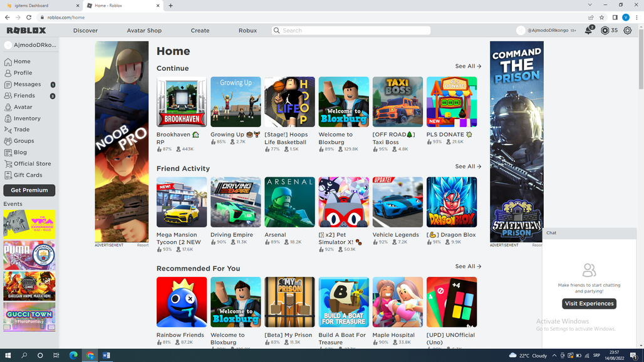
Task: Open a new browser tab
Action: click(x=170, y=6)
